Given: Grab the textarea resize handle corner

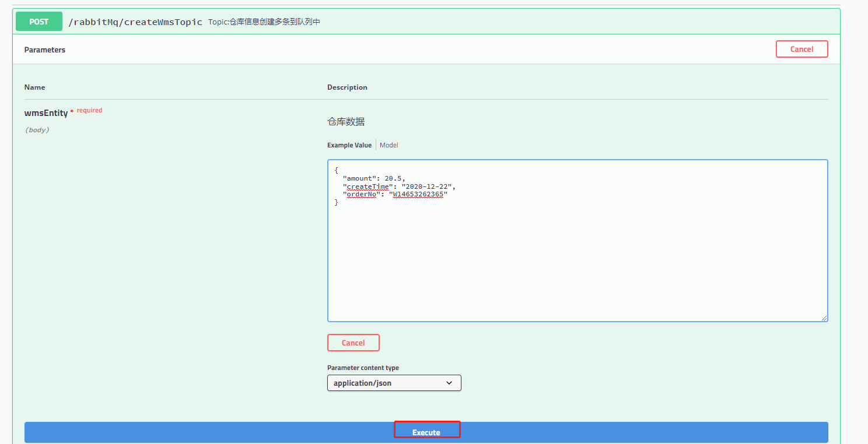Looking at the screenshot, I should coord(824,318).
